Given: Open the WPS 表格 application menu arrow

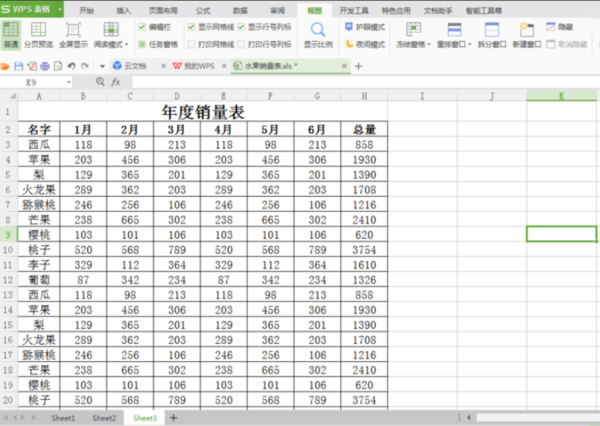Looking at the screenshot, I should [x=60, y=8].
